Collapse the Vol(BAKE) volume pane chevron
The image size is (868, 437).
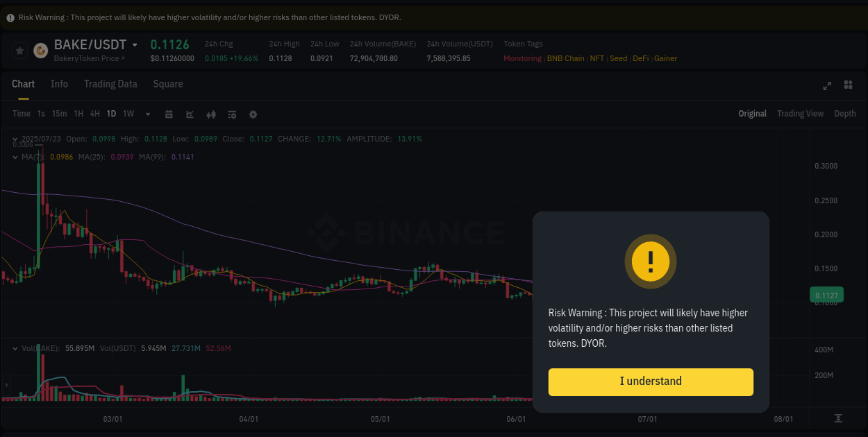(x=15, y=348)
